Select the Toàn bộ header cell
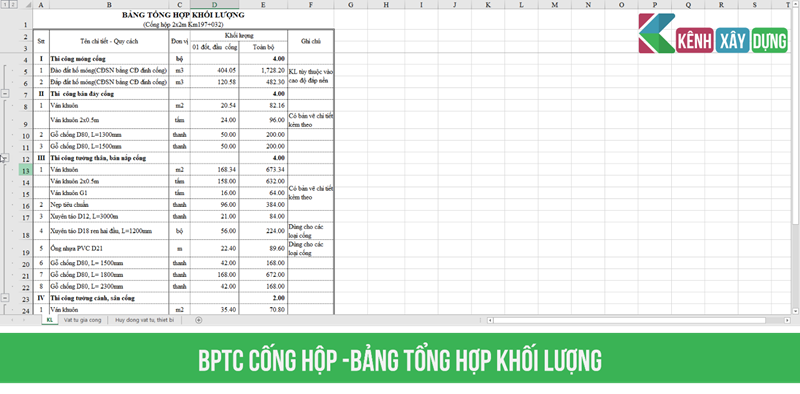 [x=263, y=47]
